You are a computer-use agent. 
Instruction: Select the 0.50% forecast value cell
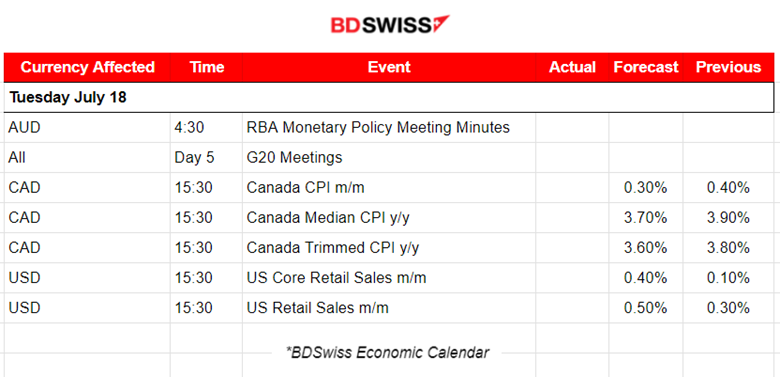click(646, 308)
